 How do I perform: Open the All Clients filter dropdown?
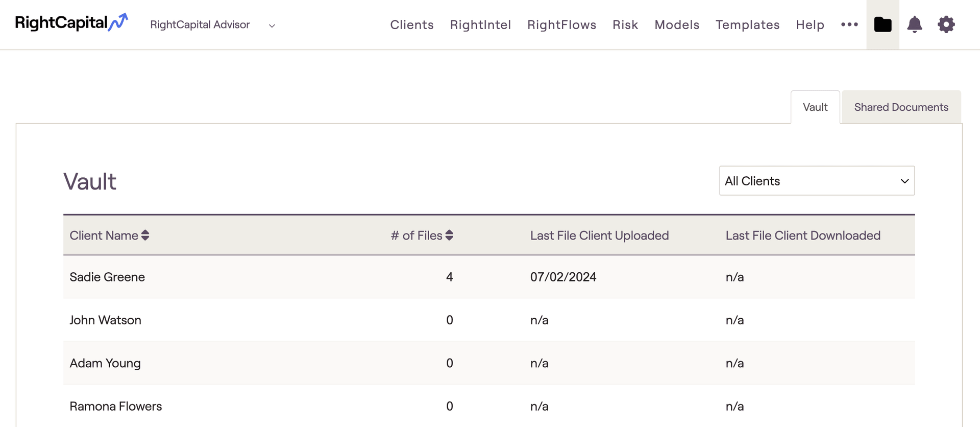pos(817,181)
